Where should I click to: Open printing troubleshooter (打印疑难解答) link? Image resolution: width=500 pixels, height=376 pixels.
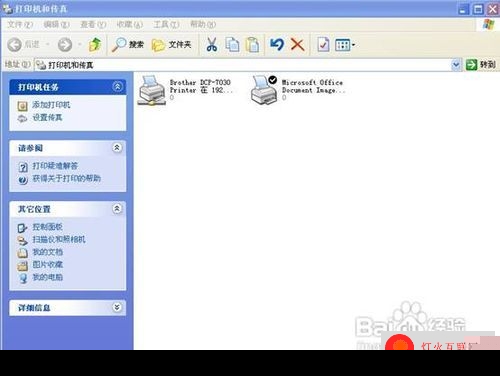[55, 166]
